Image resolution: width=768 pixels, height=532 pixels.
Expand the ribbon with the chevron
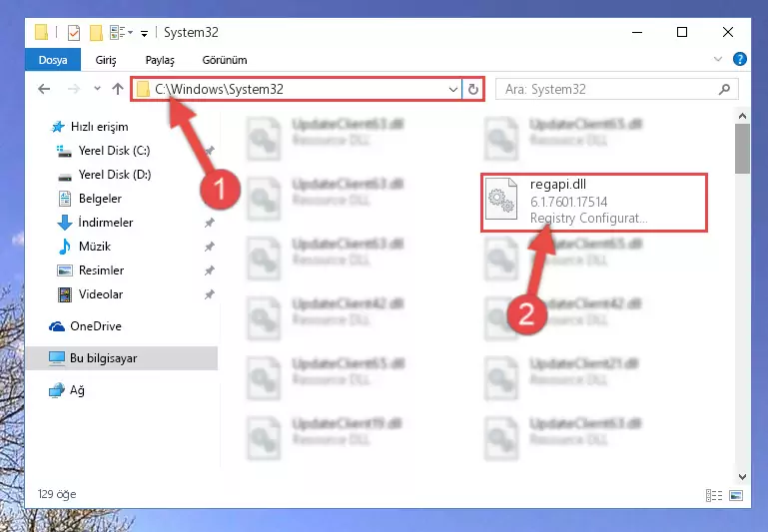(717, 59)
